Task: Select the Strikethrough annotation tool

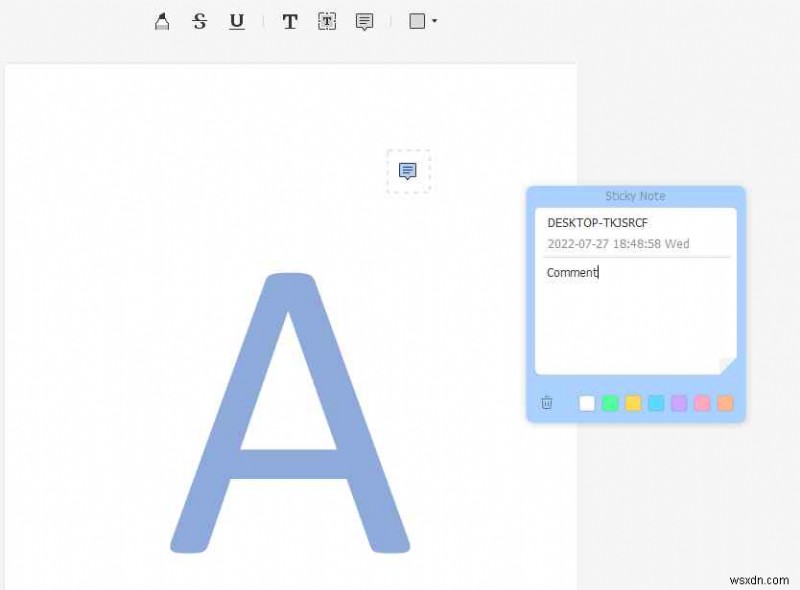Action: coord(199,20)
